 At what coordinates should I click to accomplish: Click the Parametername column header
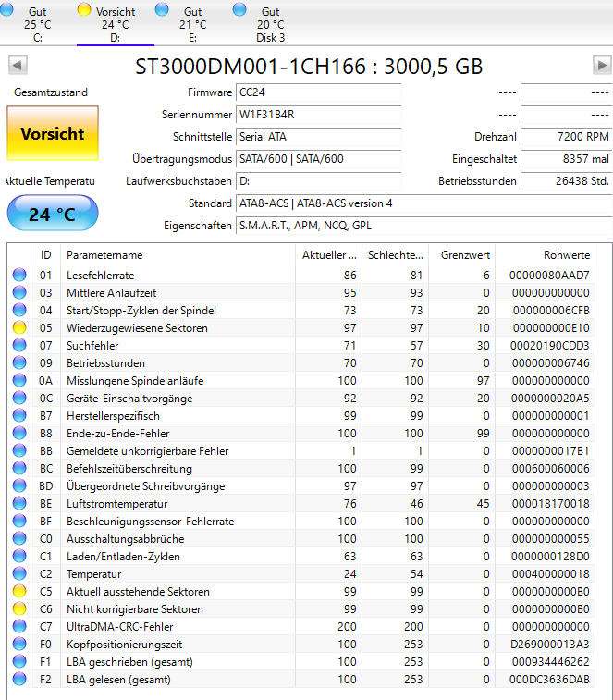[178, 255]
